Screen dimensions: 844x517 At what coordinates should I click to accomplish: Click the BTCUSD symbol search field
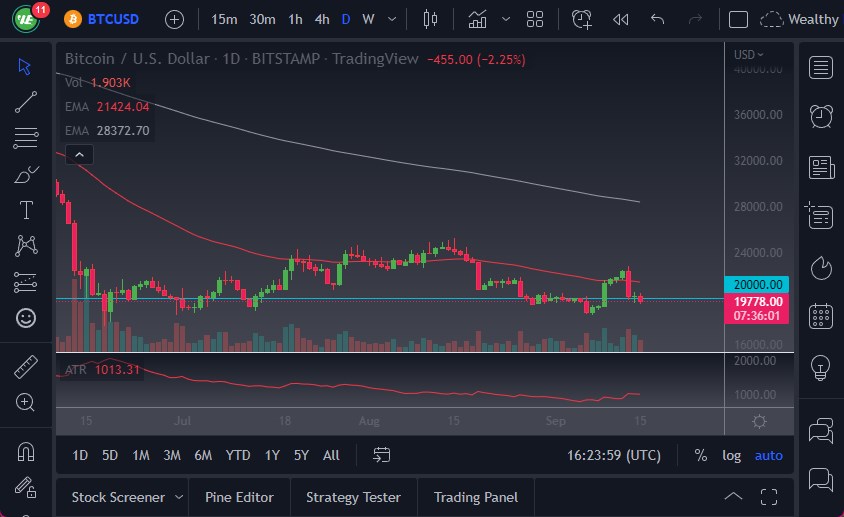point(113,19)
